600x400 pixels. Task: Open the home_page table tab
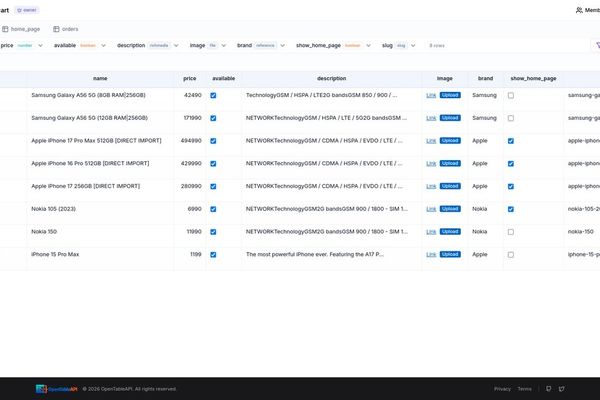[x=21, y=29]
